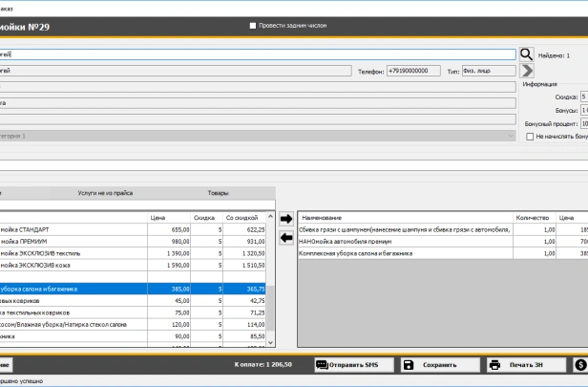Click the printer icon for Печать ЗН
The image size is (588, 387).
[x=494, y=364]
